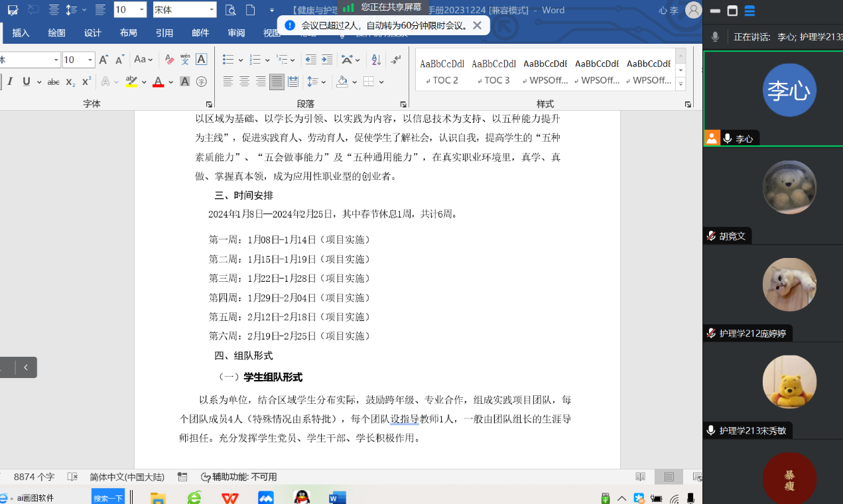The width and height of the screenshot is (843, 504).
Task: Open underline style dropdown arrow
Action: (x=39, y=82)
